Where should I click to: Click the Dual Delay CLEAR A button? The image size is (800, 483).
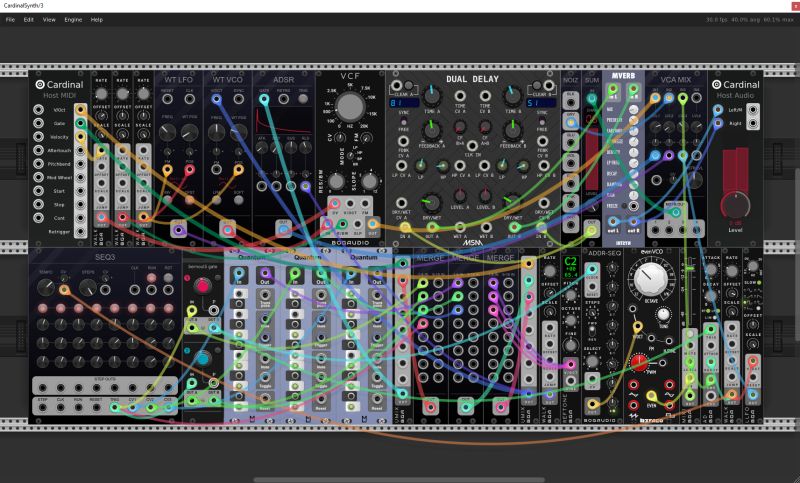pos(408,85)
